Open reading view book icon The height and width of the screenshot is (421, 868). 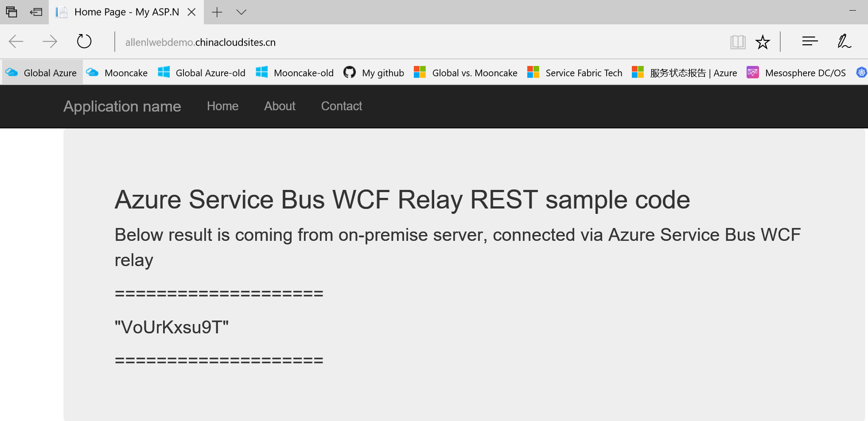(x=738, y=42)
